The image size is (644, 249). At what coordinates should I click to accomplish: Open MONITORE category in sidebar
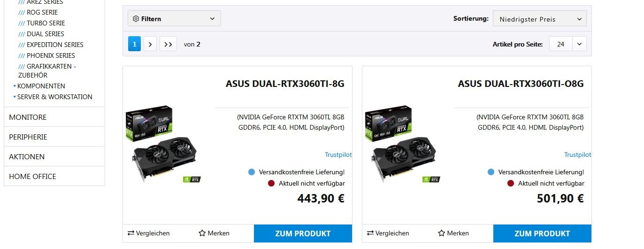[x=54, y=117]
